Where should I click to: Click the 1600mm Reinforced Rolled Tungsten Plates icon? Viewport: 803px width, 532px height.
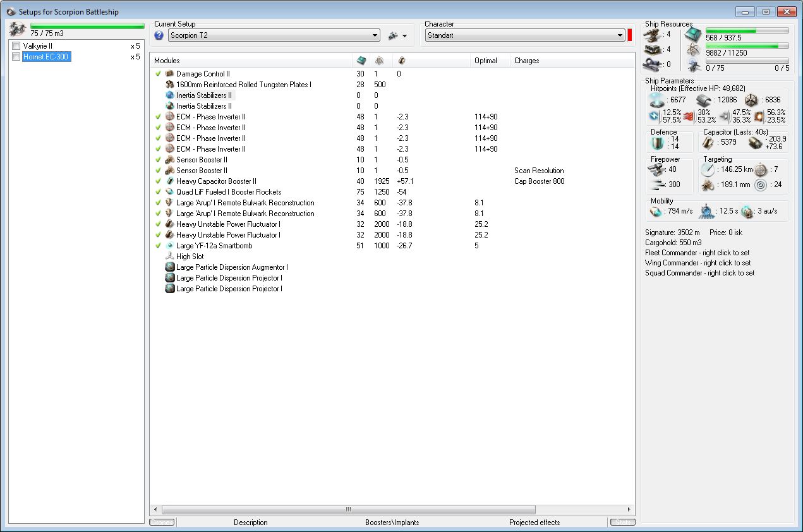(x=169, y=85)
